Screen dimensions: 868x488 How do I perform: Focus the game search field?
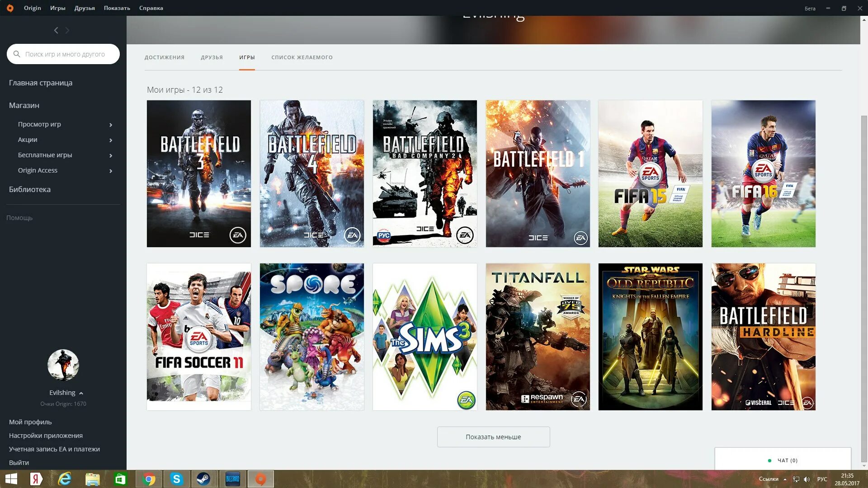(x=63, y=54)
